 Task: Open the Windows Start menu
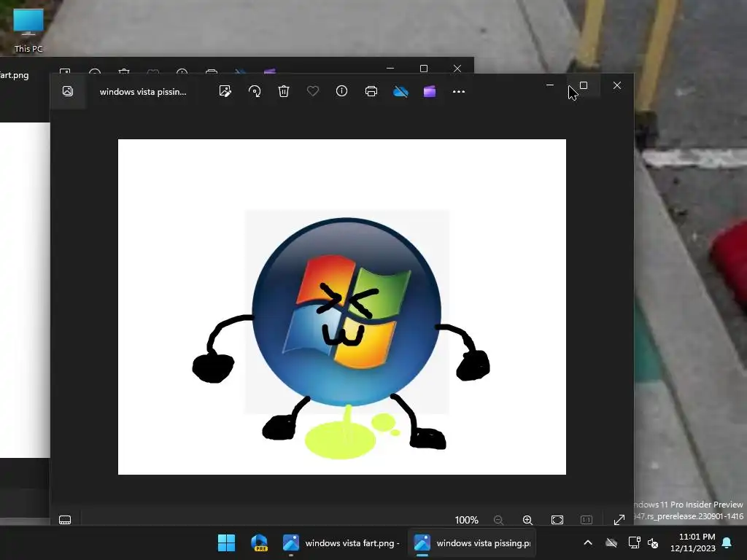coord(226,542)
